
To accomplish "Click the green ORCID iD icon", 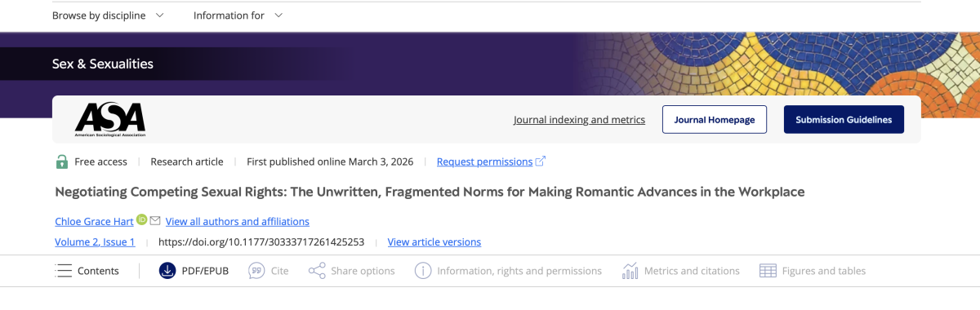I will click(x=141, y=220).
